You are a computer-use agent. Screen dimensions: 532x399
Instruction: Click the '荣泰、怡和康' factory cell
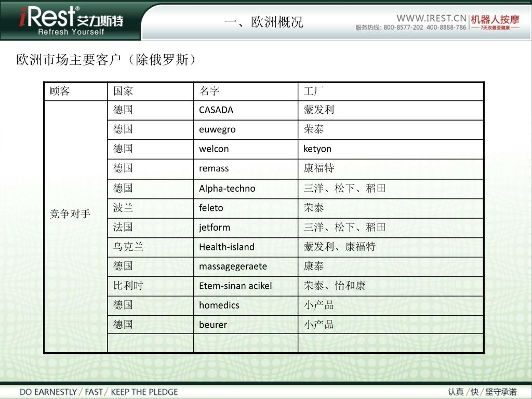coord(391,286)
